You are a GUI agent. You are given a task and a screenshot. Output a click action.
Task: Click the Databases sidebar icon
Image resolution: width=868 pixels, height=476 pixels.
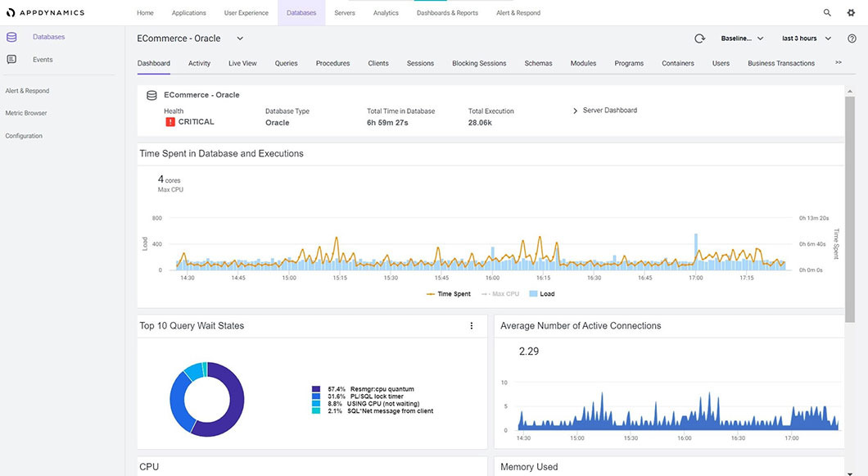pos(11,37)
